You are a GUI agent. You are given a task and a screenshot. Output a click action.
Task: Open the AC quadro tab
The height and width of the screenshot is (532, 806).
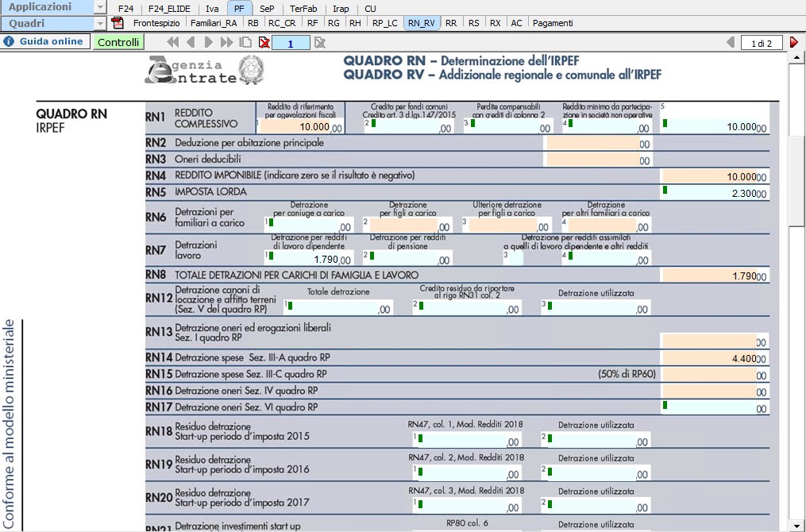[517, 23]
